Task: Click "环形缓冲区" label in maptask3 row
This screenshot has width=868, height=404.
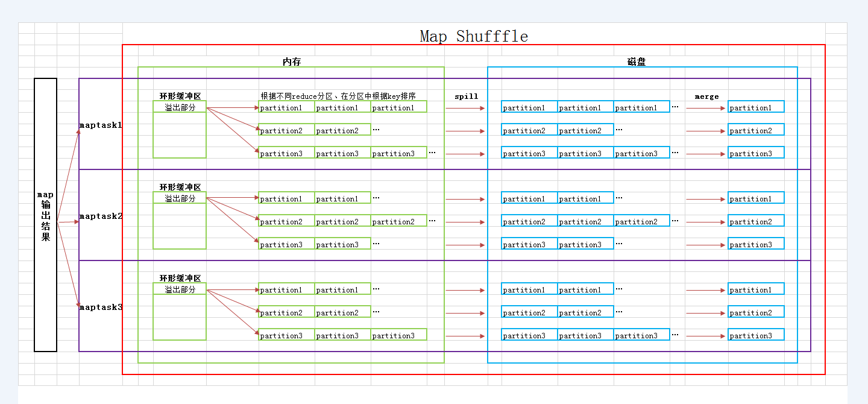Action: [x=180, y=278]
